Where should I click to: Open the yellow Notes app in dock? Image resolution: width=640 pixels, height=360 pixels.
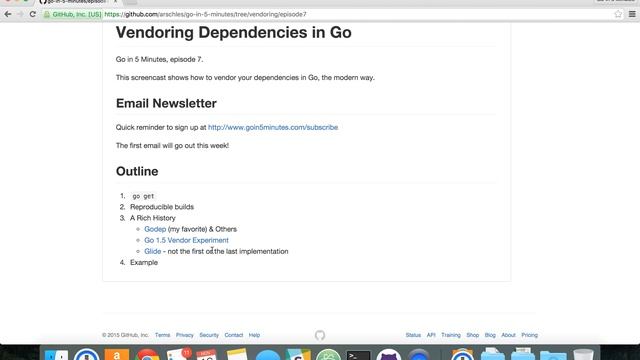click(237, 354)
